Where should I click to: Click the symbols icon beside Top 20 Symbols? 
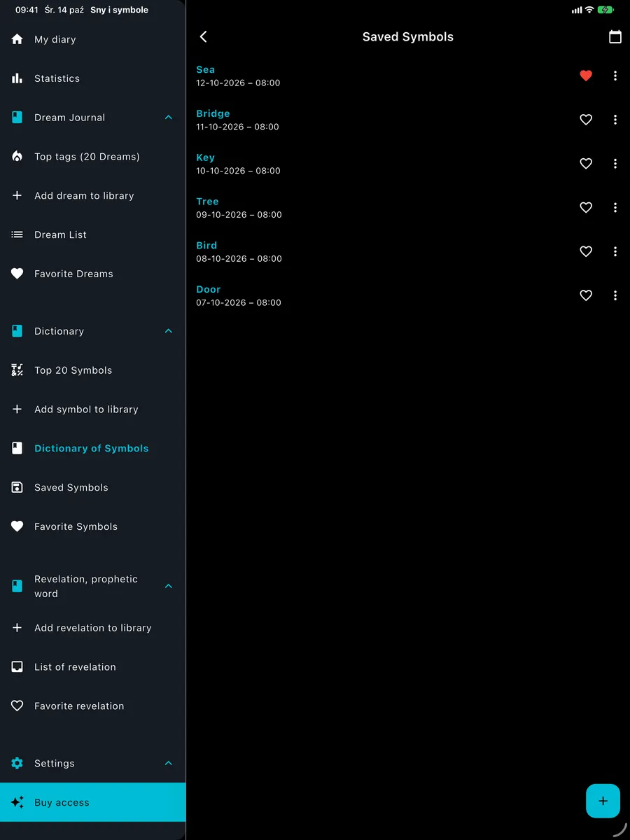(17, 370)
